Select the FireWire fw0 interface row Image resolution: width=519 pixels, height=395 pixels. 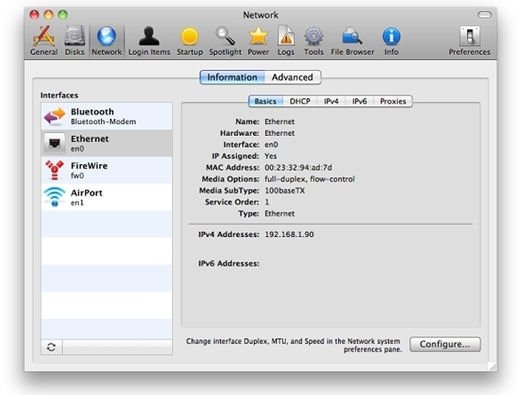click(107, 170)
